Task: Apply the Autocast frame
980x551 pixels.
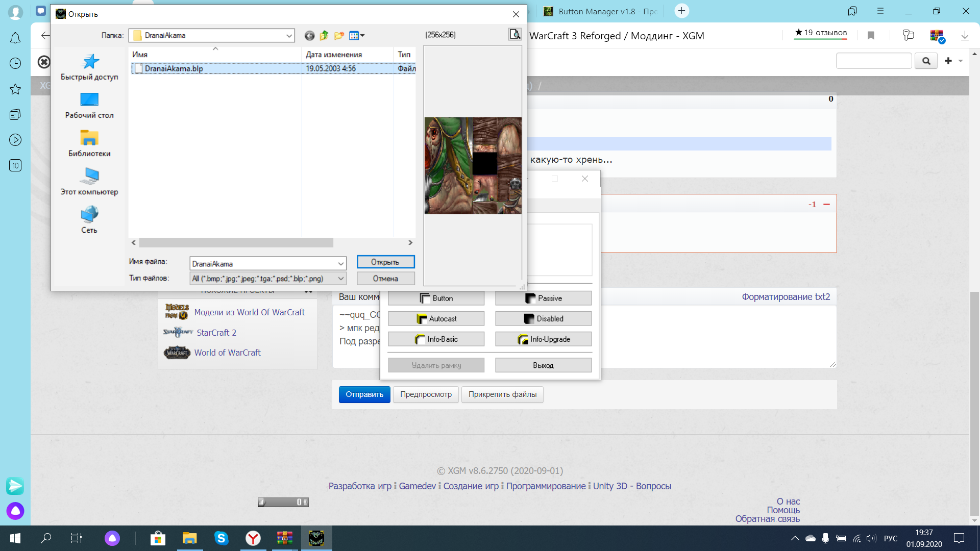Action: coord(436,319)
